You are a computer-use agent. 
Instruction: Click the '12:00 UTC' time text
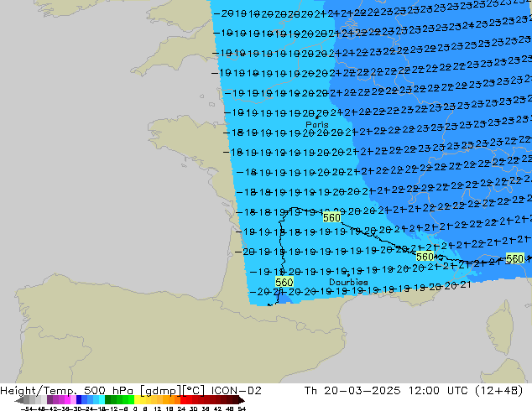click(x=439, y=391)
